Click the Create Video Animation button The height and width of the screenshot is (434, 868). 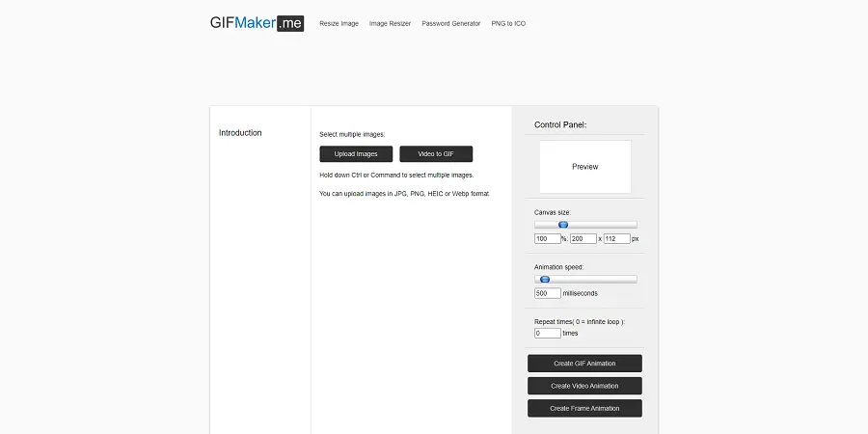[x=584, y=386]
